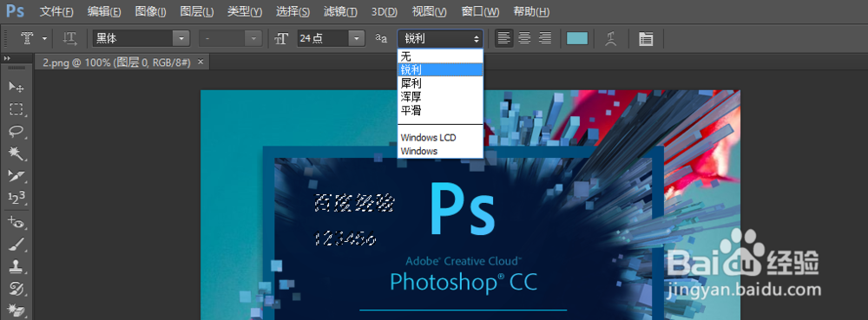Open the 文件(F) menu
Screen dimensions: 868x320
[x=56, y=11]
